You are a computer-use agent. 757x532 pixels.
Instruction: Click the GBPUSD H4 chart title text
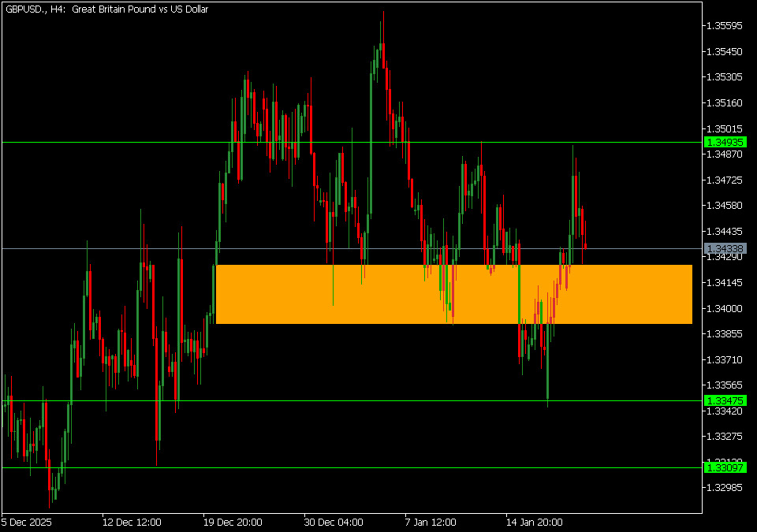coord(107,9)
